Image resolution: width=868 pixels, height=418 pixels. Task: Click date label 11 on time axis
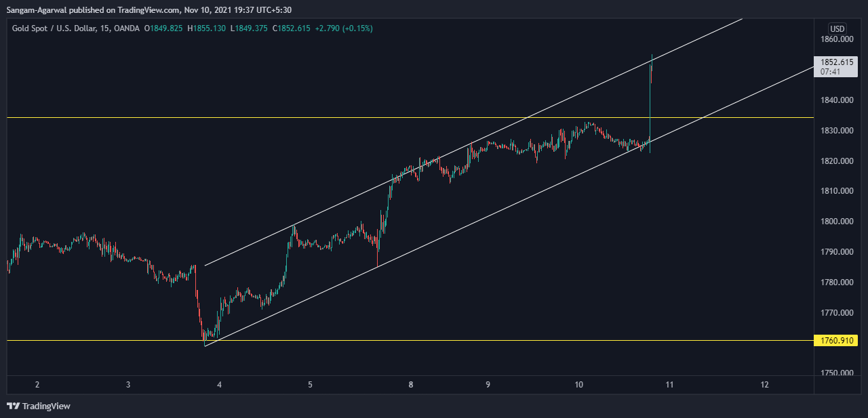pos(669,385)
